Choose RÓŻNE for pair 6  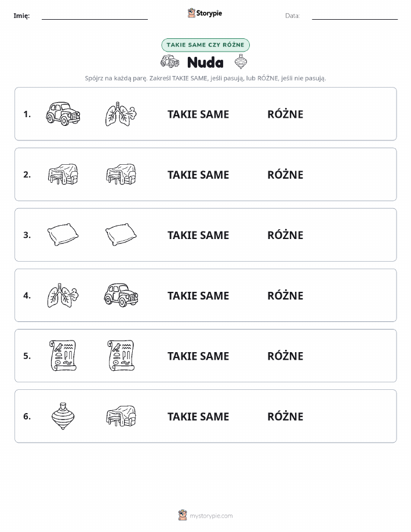click(x=285, y=417)
